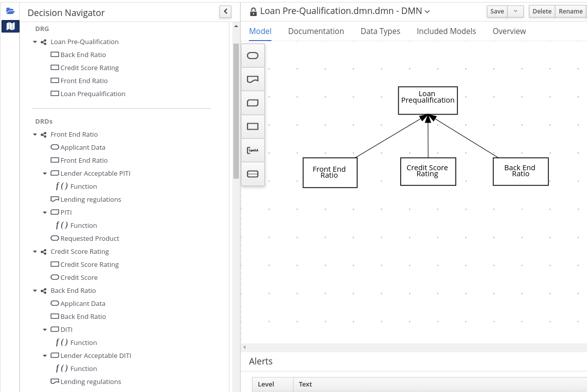The width and height of the screenshot is (587, 392).
Task: Select the Credit Score Rating node on canvas
Action: pos(428,171)
